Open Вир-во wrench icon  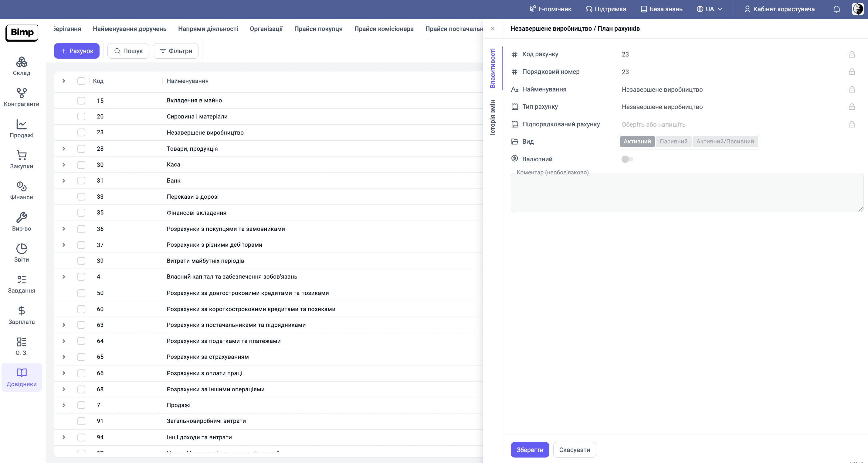click(22, 218)
